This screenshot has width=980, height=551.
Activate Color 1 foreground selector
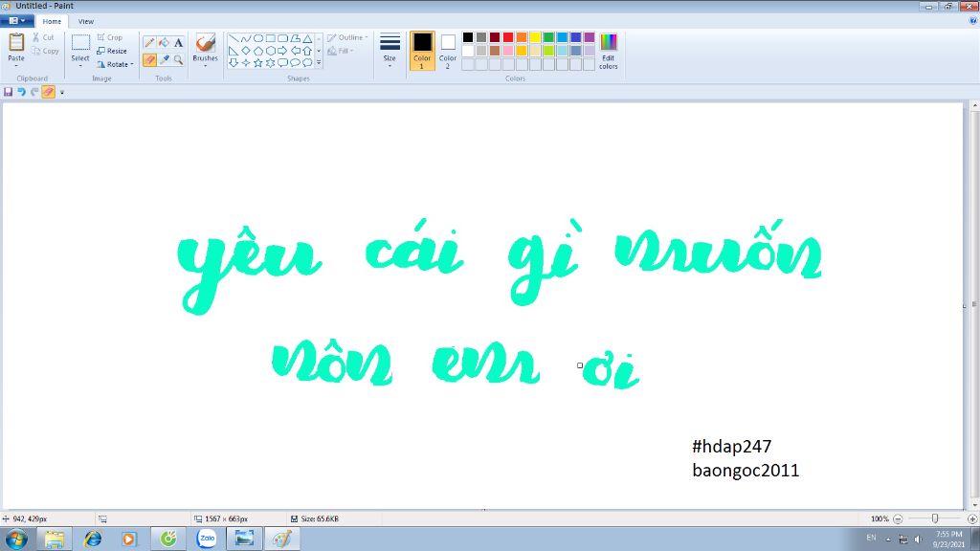422,51
